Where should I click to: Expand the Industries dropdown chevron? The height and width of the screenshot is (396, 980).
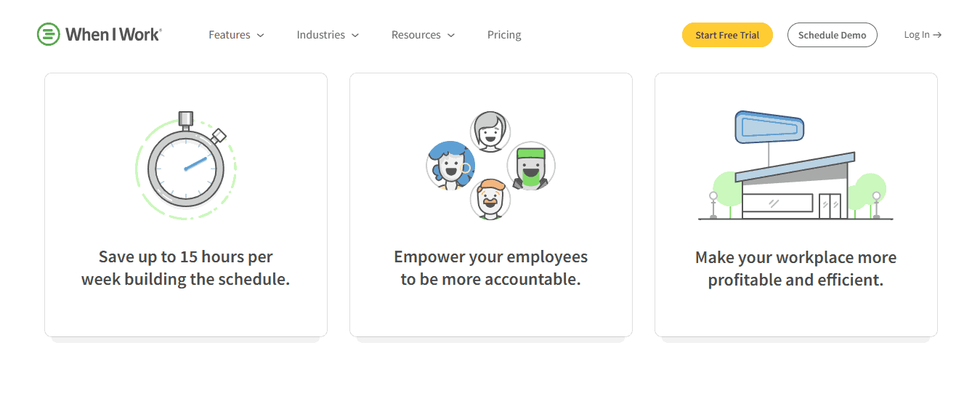pos(355,36)
